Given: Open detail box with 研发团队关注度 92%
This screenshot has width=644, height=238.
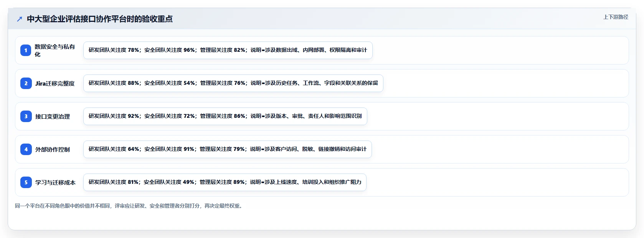Looking at the screenshot, I should 225,116.
